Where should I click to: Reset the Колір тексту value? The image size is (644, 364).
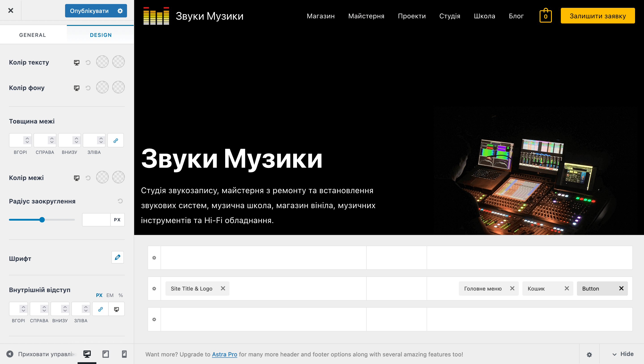click(x=88, y=63)
